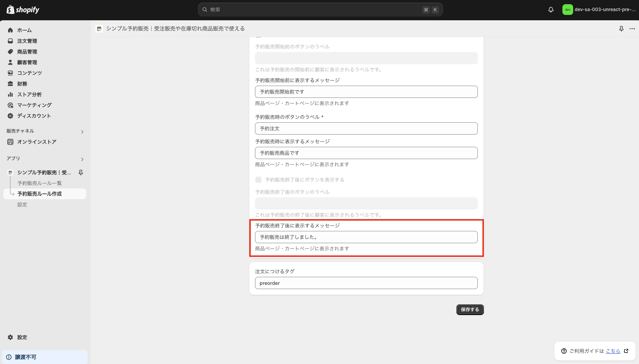Select 商品管理 in the navigation
The height and width of the screenshot is (364, 639).
(x=27, y=51)
